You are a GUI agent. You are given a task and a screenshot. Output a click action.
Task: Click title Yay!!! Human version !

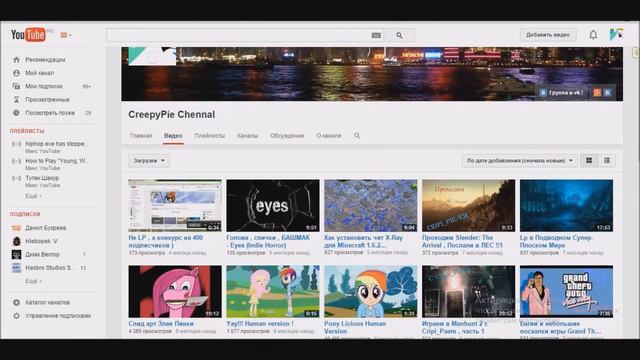[260, 324]
